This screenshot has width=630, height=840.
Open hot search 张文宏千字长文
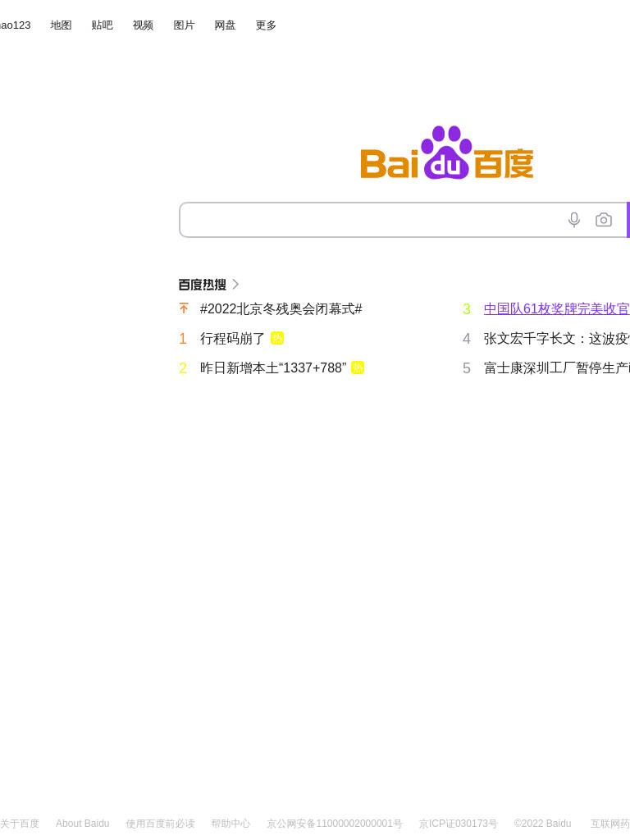pyautogui.click(x=557, y=339)
